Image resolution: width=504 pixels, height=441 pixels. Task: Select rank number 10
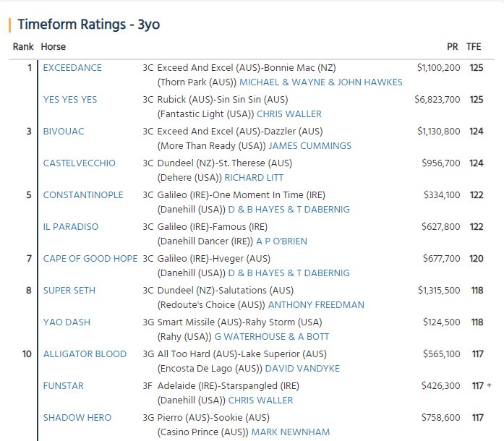pos(27,354)
